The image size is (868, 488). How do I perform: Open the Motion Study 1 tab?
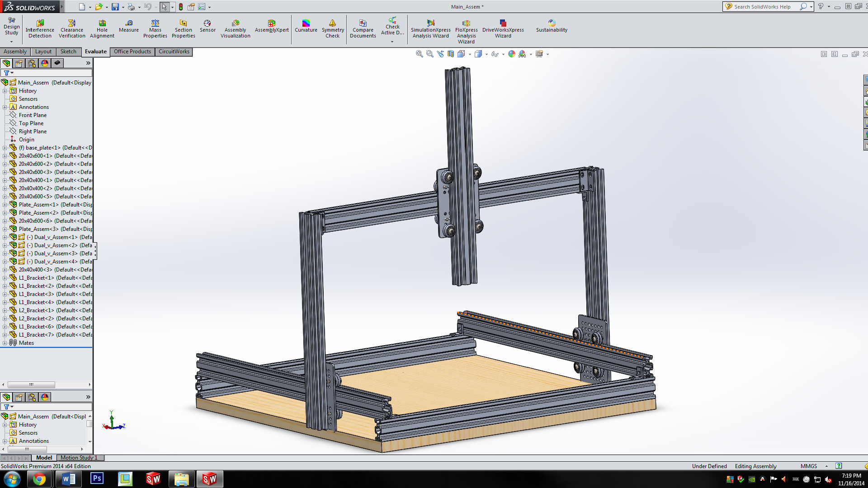tap(79, 458)
